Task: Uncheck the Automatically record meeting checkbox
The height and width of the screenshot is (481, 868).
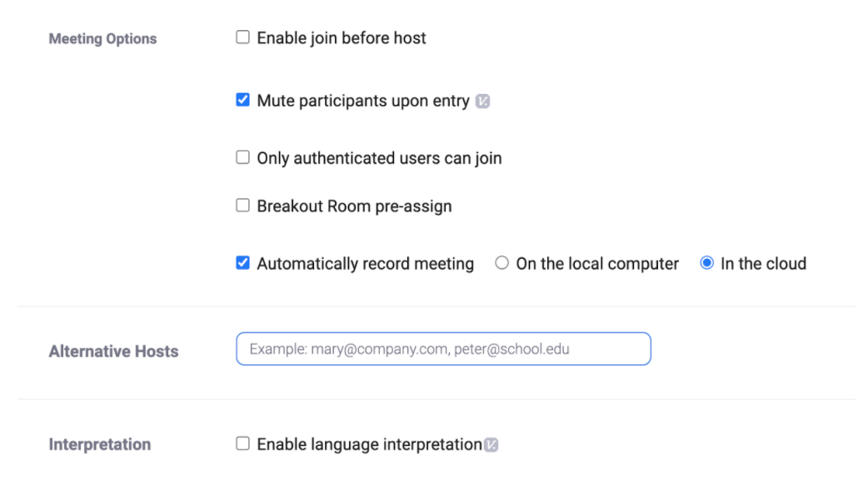Action: point(242,263)
